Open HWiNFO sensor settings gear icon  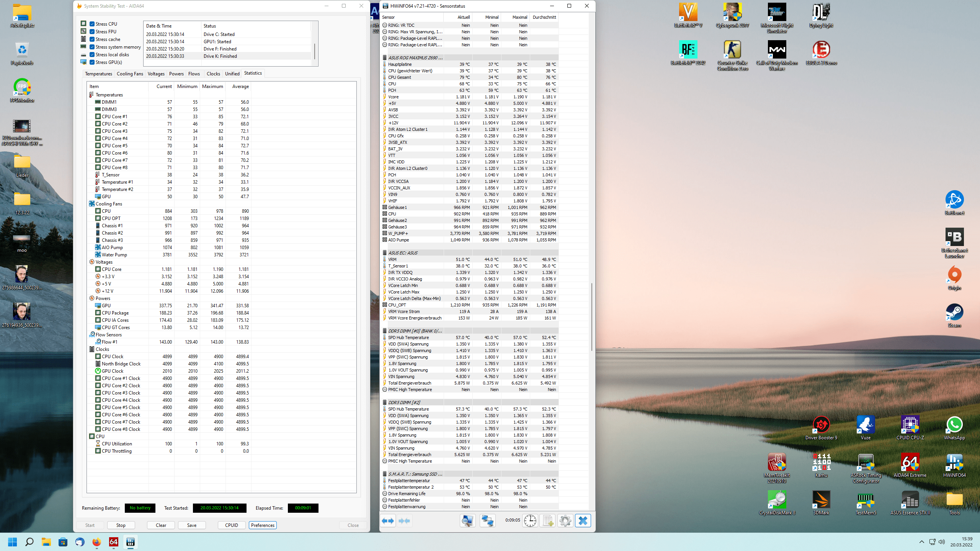click(x=565, y=521)
